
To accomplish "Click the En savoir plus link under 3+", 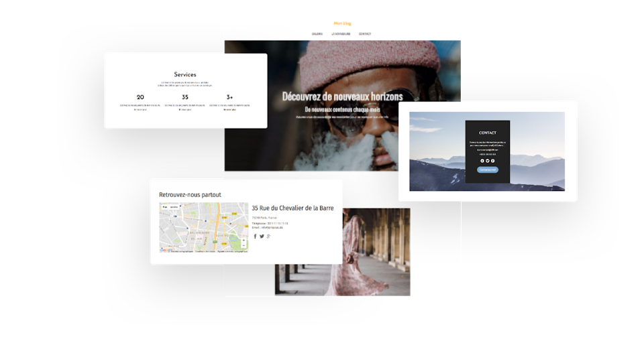I will click(229, 110).
